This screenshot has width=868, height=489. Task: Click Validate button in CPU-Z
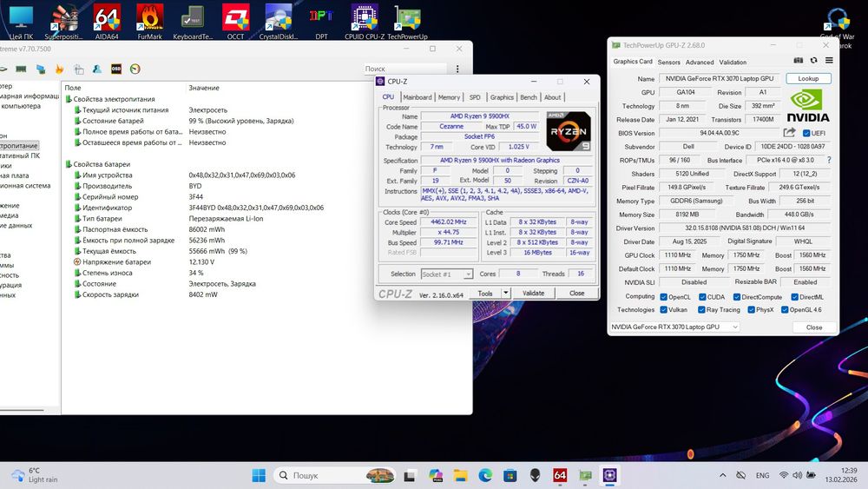tap(533, 293)
